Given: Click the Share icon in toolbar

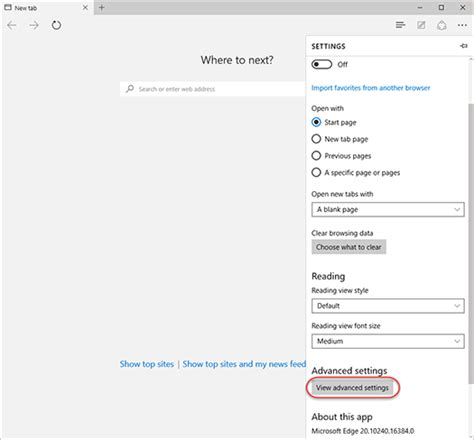Looking at the screenshot, I should (442, 25).
